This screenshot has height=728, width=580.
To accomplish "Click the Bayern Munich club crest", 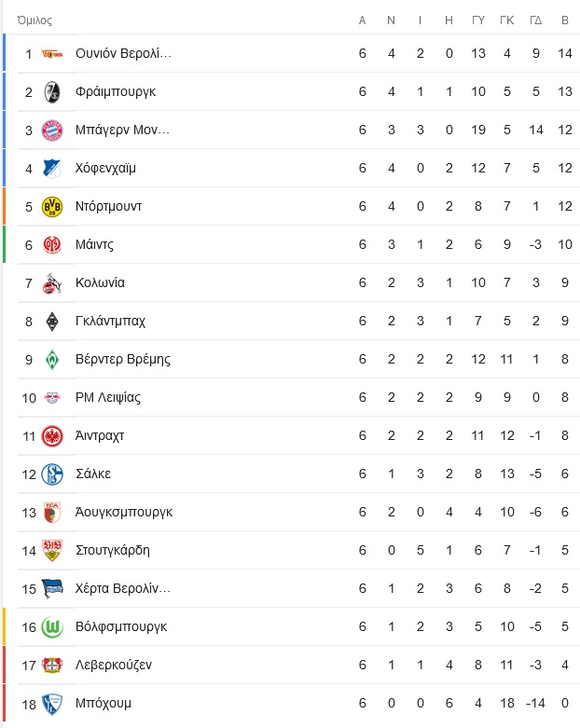I will point(52,130).
